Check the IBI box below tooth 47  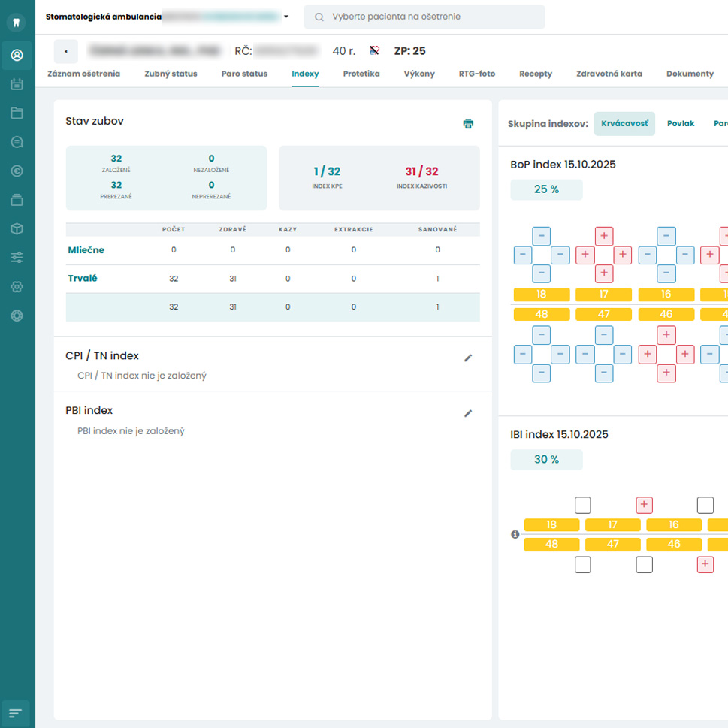coord(644,565)
